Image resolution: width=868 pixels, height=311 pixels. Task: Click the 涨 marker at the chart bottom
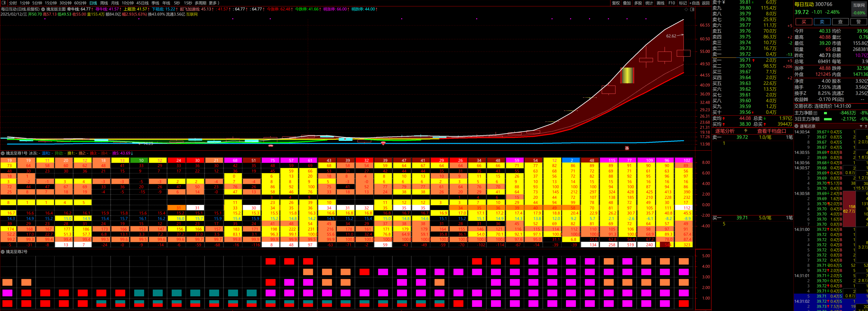click(x=627, y=148)
